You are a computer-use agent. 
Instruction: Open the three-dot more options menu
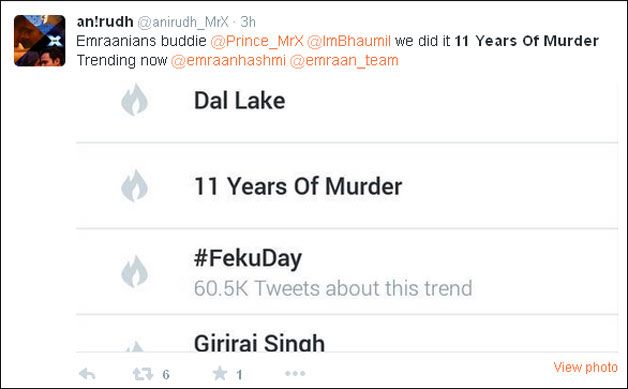tap(295, 373)
